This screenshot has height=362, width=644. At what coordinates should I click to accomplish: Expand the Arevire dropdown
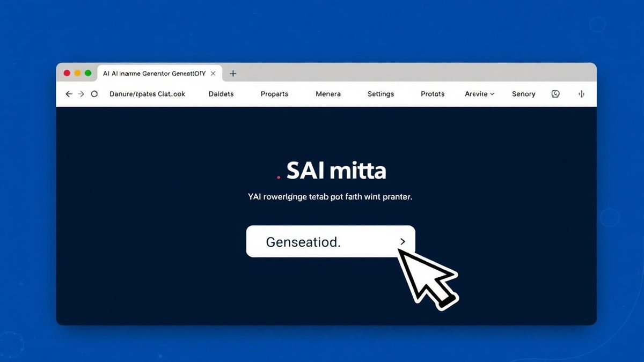pos(479,94)
